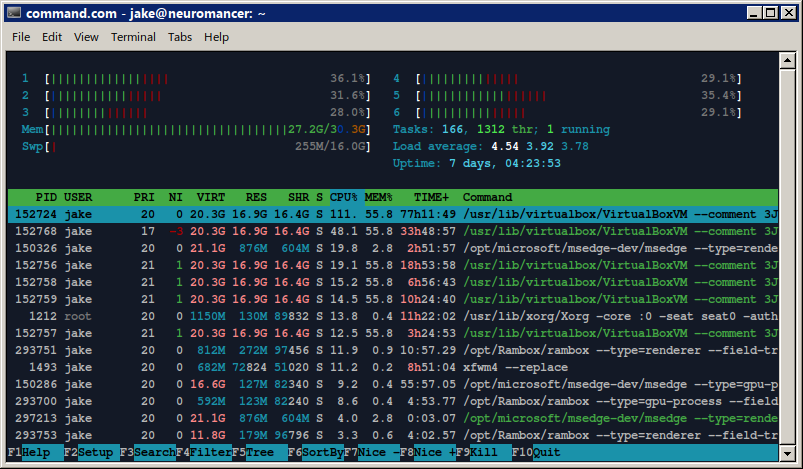
Task: Open the F4 Filter option
Action: (x=204, y=452)
